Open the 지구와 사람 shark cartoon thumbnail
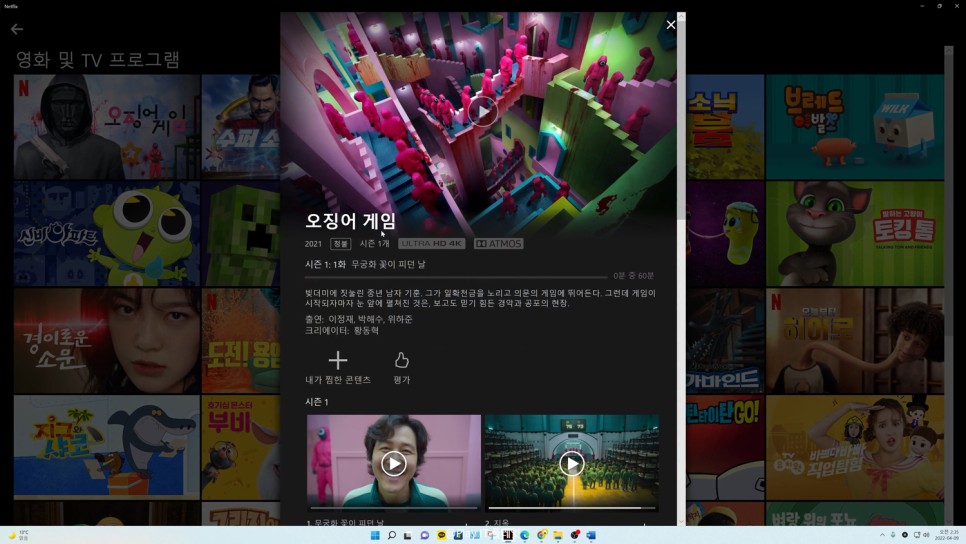This screenshot has height=544, width=966. tap(107, 447)
